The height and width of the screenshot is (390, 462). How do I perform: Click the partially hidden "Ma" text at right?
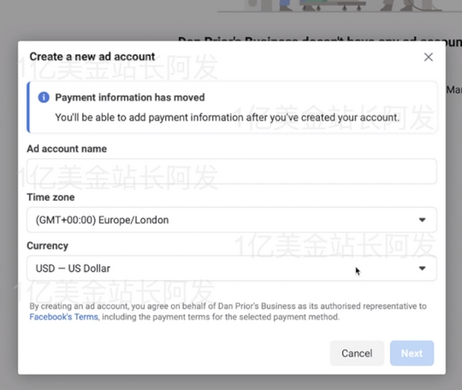coord(454,90)
